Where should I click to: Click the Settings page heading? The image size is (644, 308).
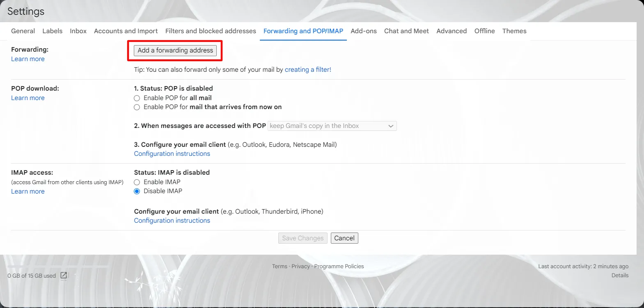26,11
